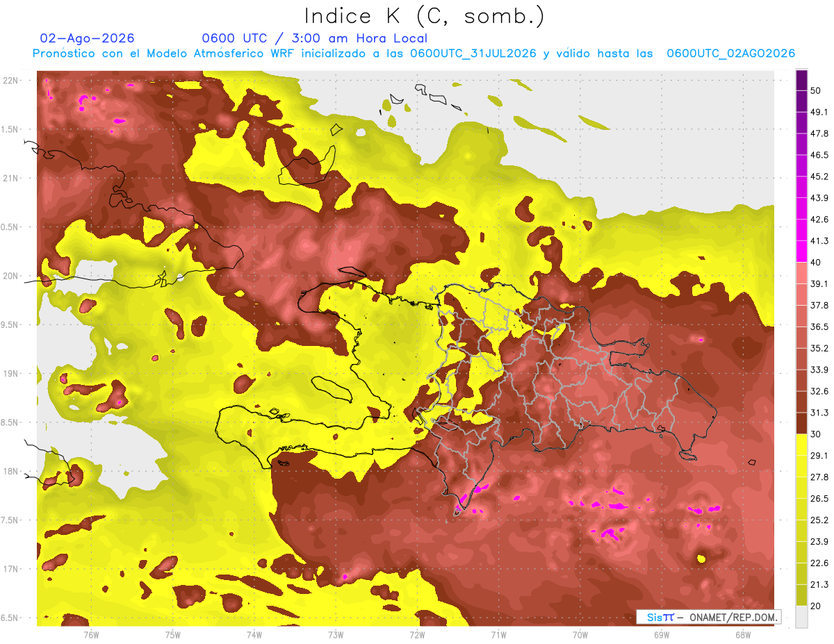Click the title "Indice K (C, somb.)"
The width and height of the screenshot is (834, 644).
click(424, 16)
